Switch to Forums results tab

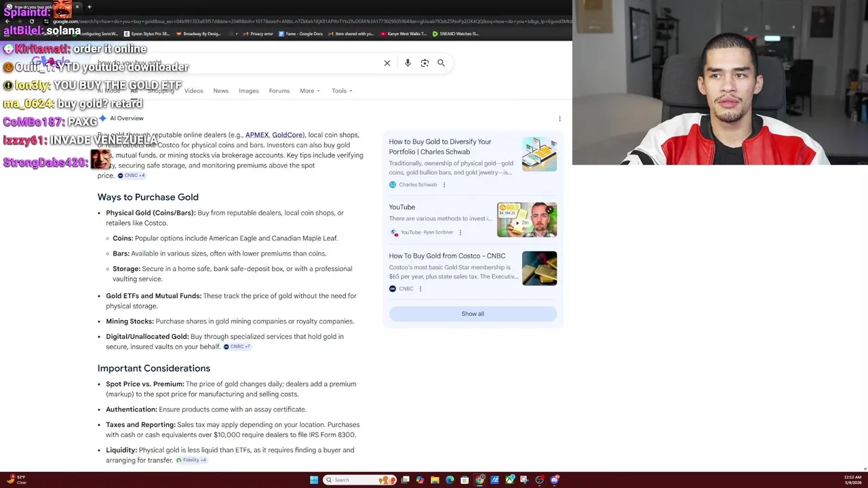tap(279, 91)
